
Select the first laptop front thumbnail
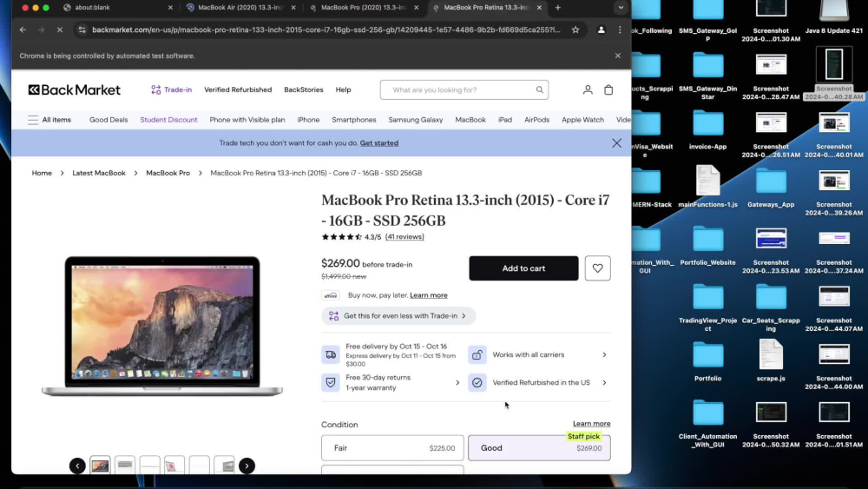[x=100, y=466]
